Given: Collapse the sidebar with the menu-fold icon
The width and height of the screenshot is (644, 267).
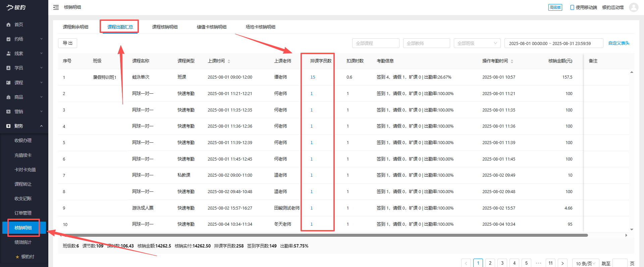Looking at the screenshot, I should (56, 7).
